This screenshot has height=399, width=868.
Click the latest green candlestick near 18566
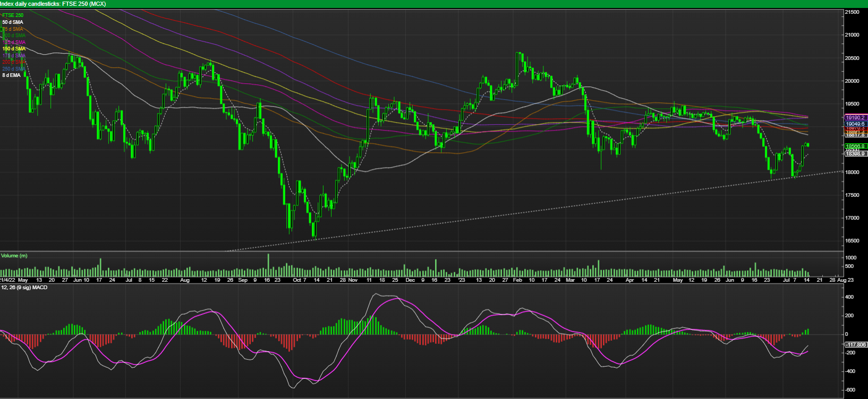808,144
